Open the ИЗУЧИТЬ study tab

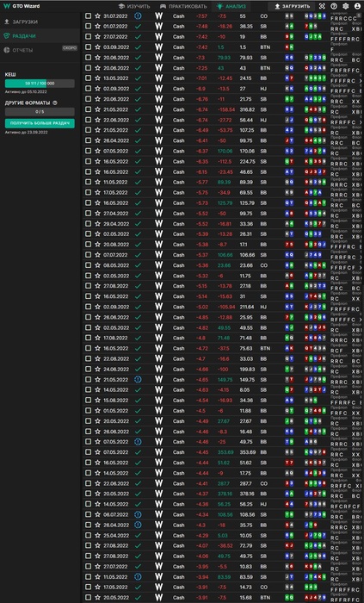(x=134, y=6)
